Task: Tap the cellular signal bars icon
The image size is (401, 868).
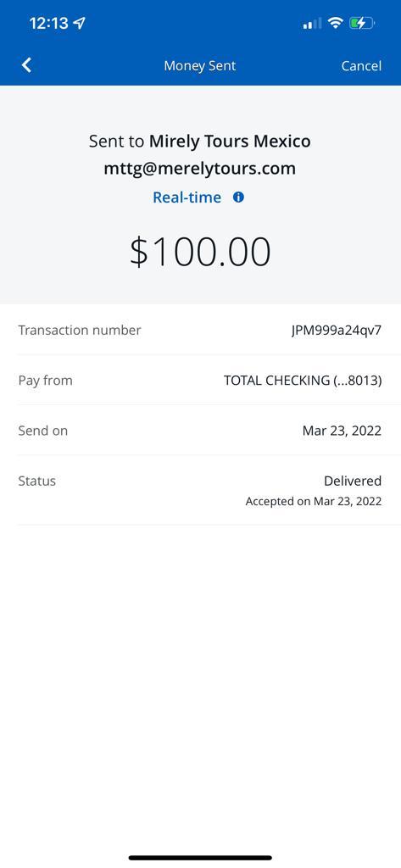Action: click(x=312, y=23)
